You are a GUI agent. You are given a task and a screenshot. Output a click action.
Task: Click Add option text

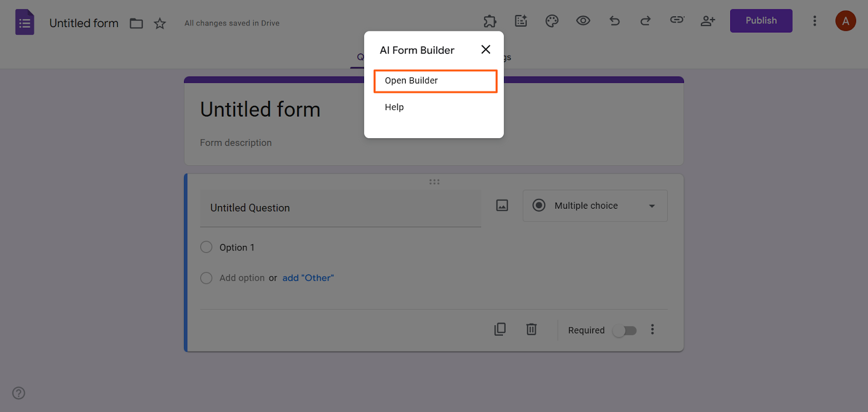[242, 278]
